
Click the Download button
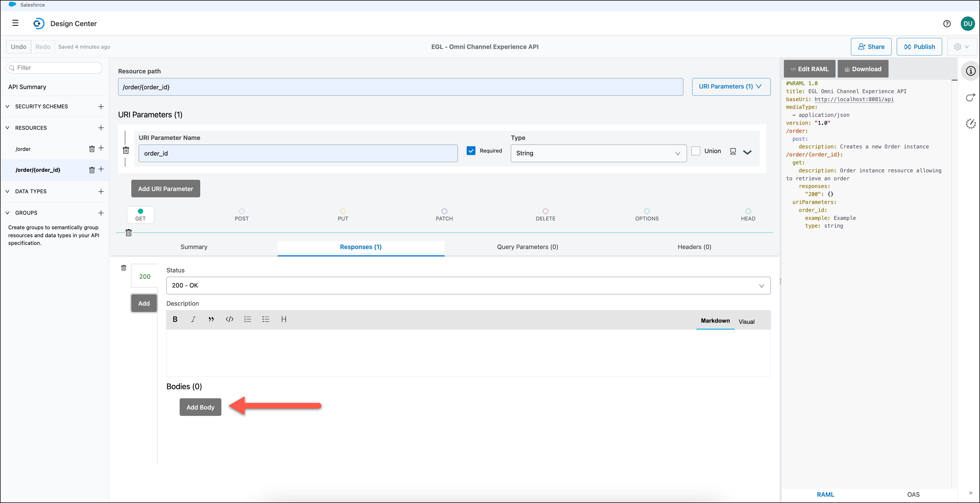(864, 69)
